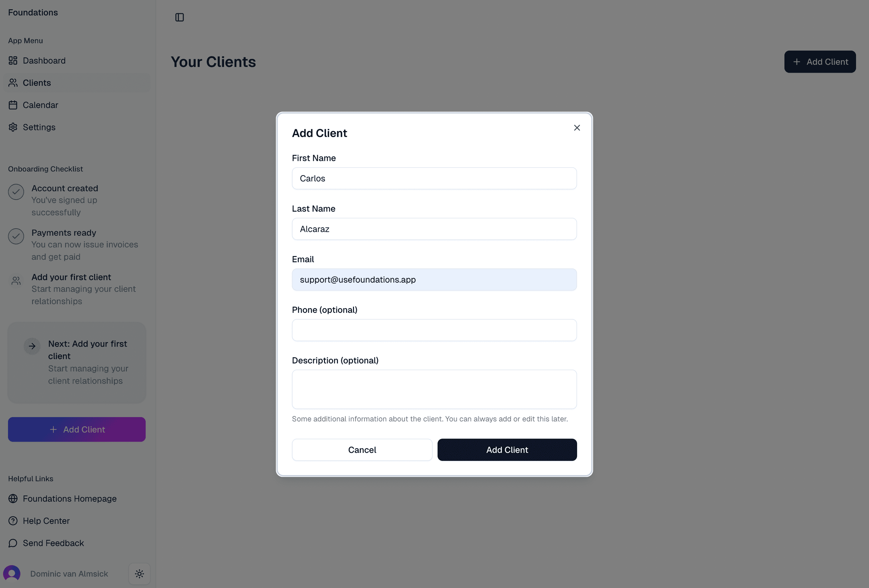The width and height of the screenshot is (869, 588).
Task: Open the Calendar icon in the sidebar
Action: click(x=13, y=105)
